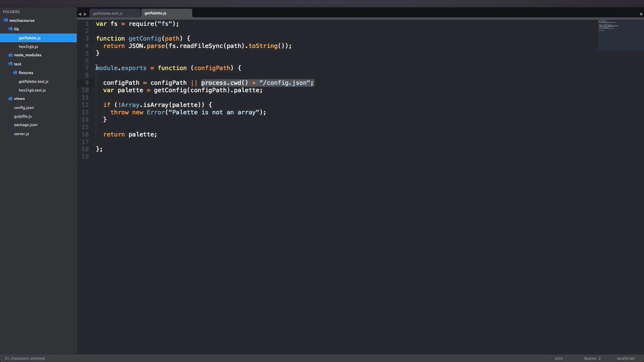Click the lib folder icon
The image size is (644, 362).
[10, 29]
